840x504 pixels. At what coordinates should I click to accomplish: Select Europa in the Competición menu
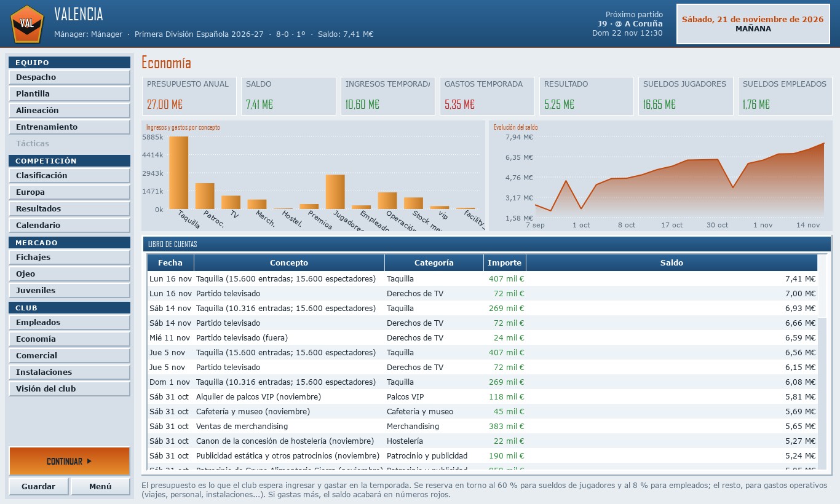click(69, 192)
